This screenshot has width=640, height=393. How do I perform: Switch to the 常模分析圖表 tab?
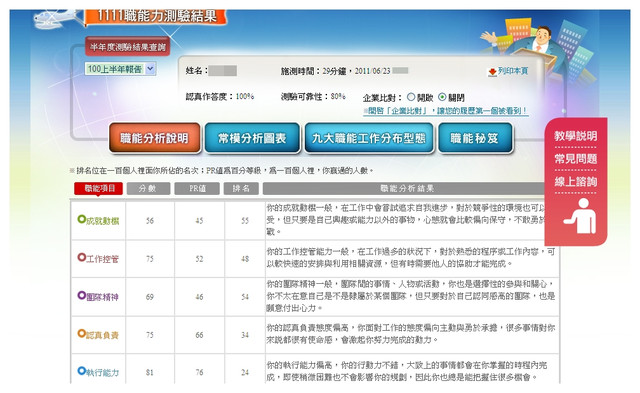coord(252,138)
